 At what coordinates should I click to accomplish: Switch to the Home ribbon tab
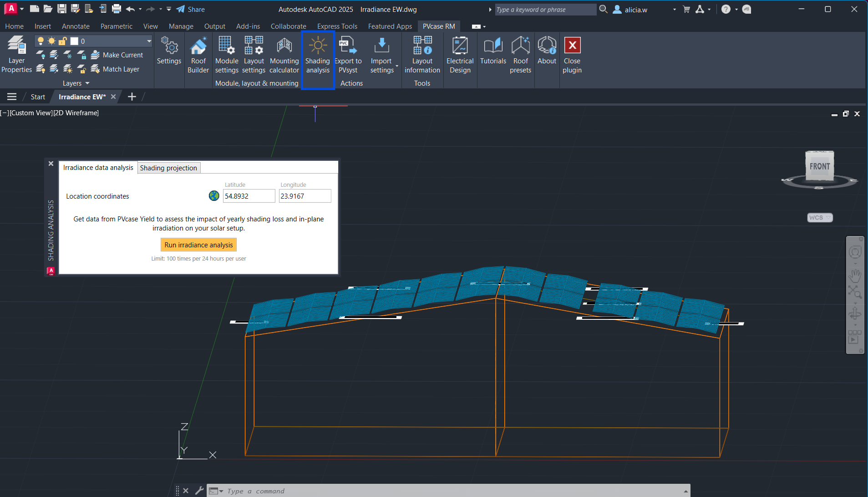pos(14,26)
